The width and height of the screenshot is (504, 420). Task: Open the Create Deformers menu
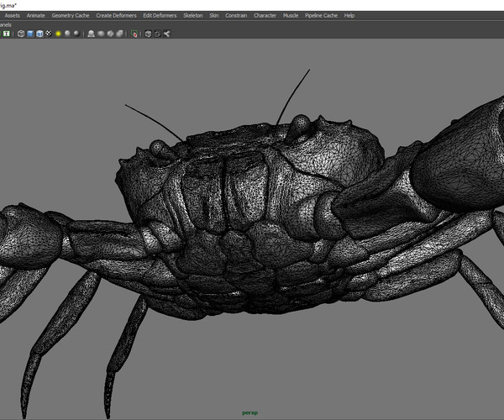[x=117, y=15]
